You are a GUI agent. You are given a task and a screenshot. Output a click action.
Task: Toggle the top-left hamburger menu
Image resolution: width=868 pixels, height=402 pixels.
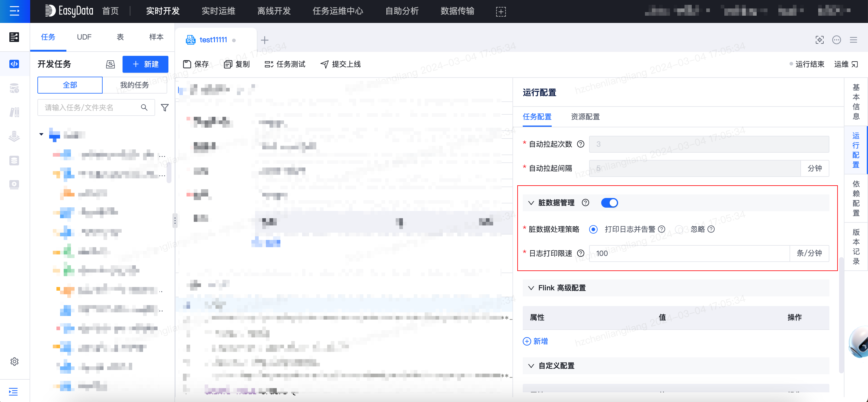[14, 11]
